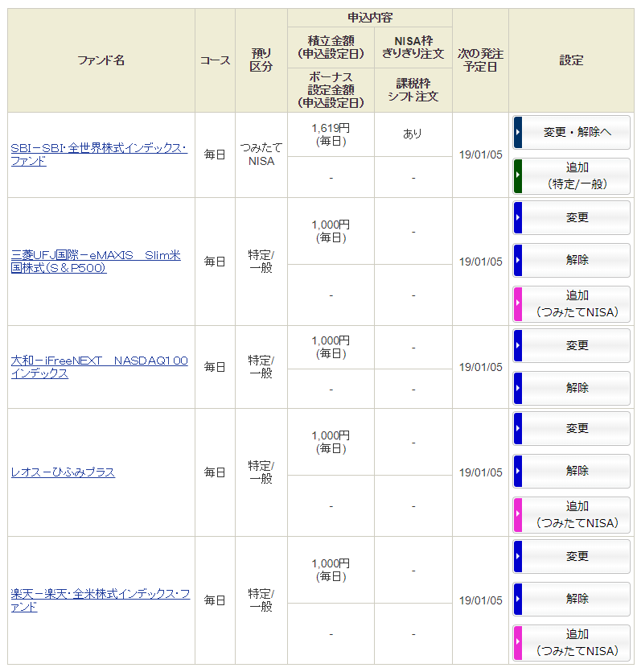This screenshot has height=672, width=637.
Task: Click 解除 for ひふみプラス fund
Action: (572, 471)
